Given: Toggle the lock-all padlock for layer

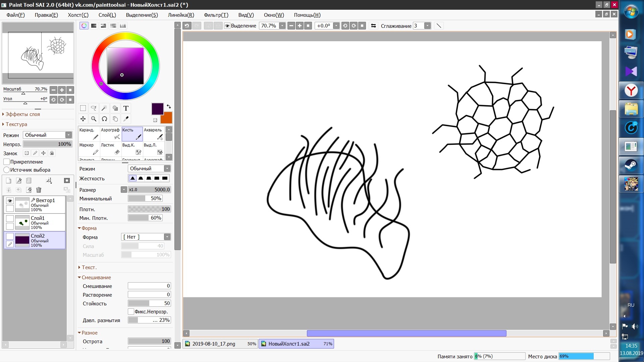Looking at the screenshot, I should 52,153.
